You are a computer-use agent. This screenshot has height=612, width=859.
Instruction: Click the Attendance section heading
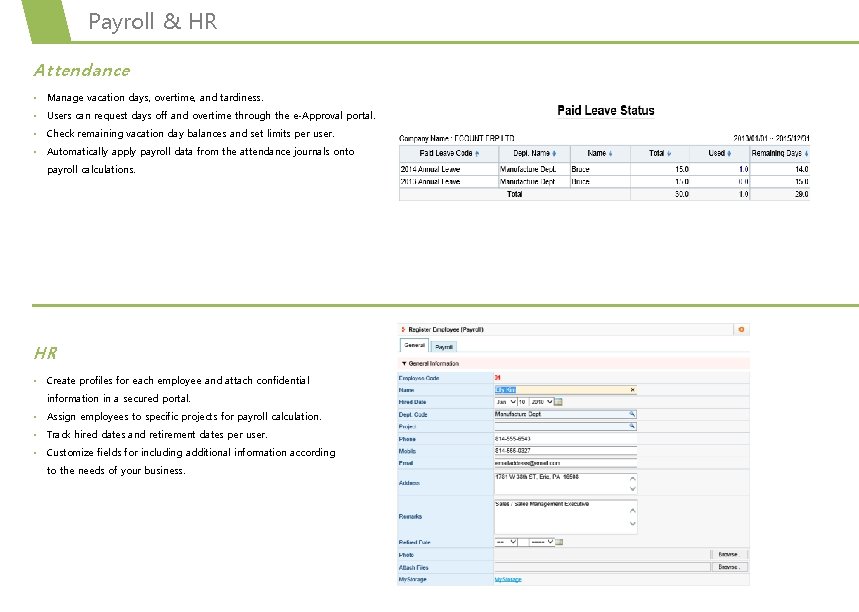point(82,70)
